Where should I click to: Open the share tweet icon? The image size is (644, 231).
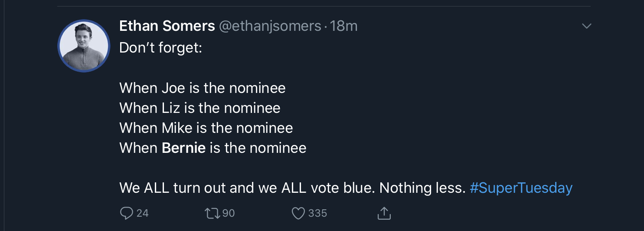(x=384, y=213)
